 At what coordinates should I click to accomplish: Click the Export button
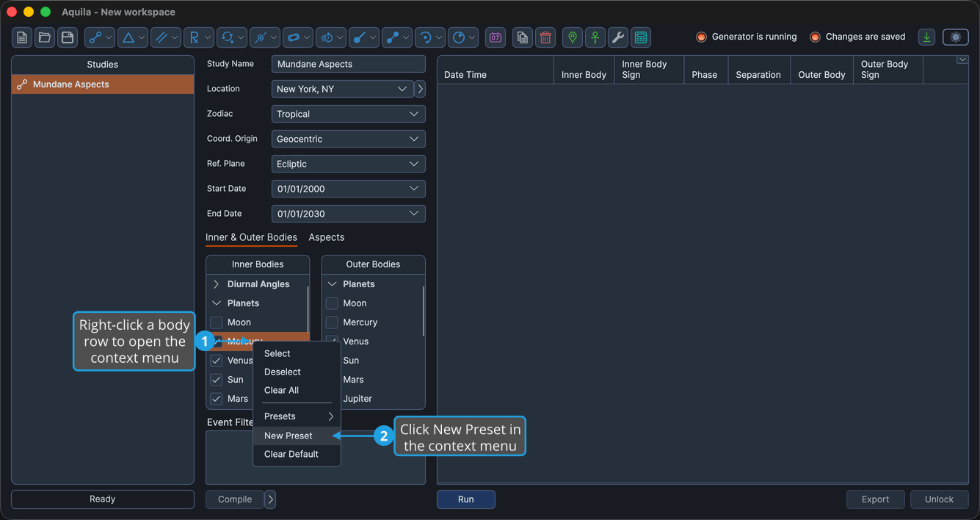point(875,499)
